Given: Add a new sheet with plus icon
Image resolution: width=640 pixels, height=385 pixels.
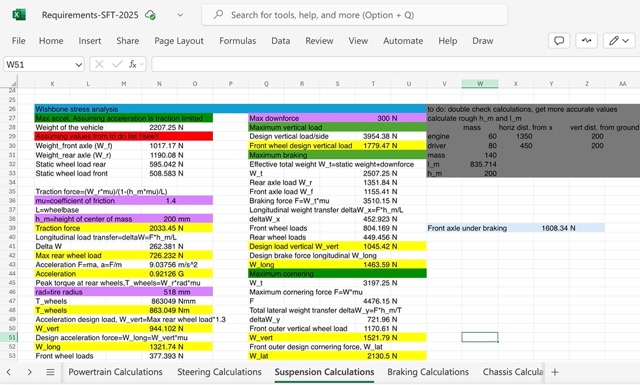Looking at the screenshot, I should pos(554,372).
